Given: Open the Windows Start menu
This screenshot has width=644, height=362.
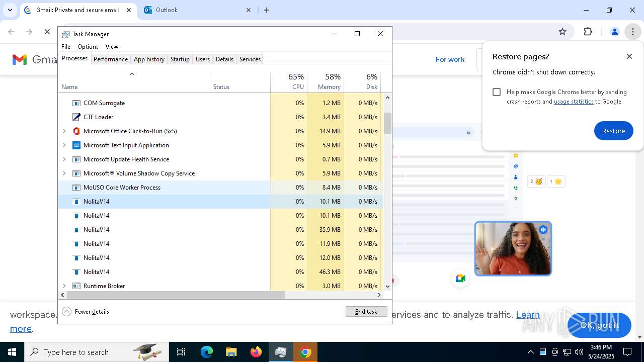Looking at the screenshot, I should [12, 352].
